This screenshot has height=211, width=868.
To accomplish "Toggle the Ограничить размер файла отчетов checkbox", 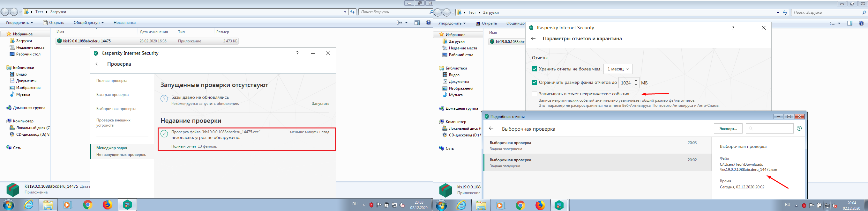I will pyautogui.click(x=535, y=83).
